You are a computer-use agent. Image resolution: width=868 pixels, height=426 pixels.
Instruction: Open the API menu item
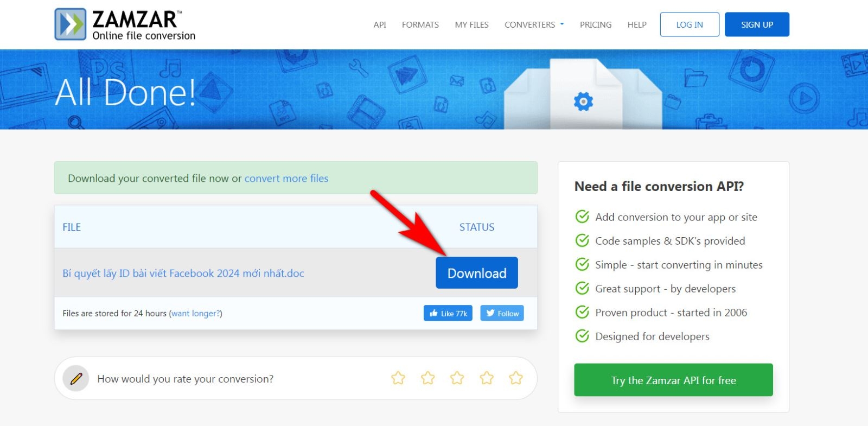[x=380, y=24]
